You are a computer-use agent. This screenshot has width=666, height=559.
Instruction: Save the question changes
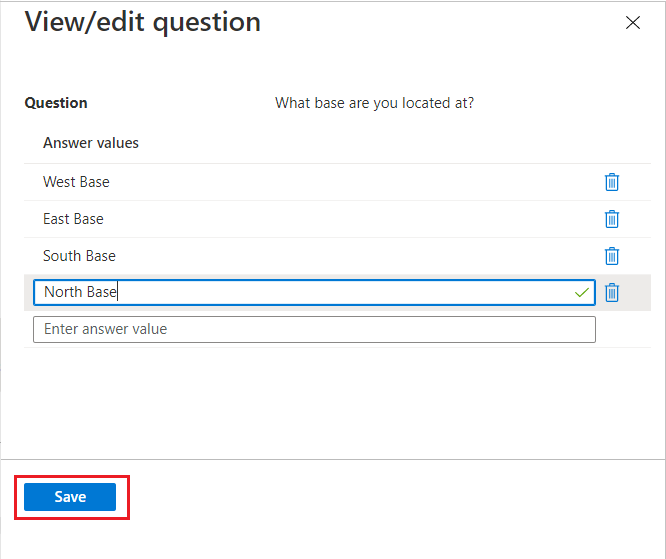click(70, 497)
